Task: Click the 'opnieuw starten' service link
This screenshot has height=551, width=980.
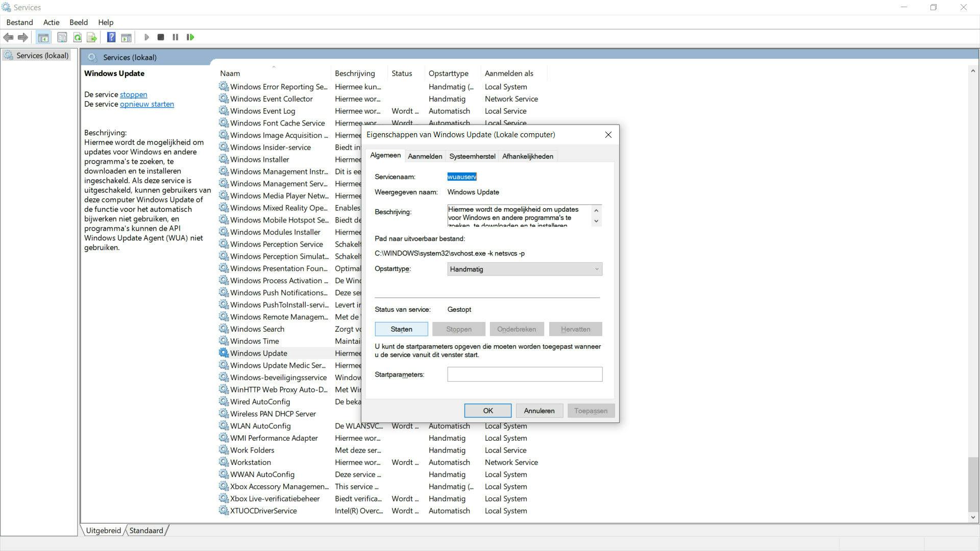Action: (x=146, y=104)
